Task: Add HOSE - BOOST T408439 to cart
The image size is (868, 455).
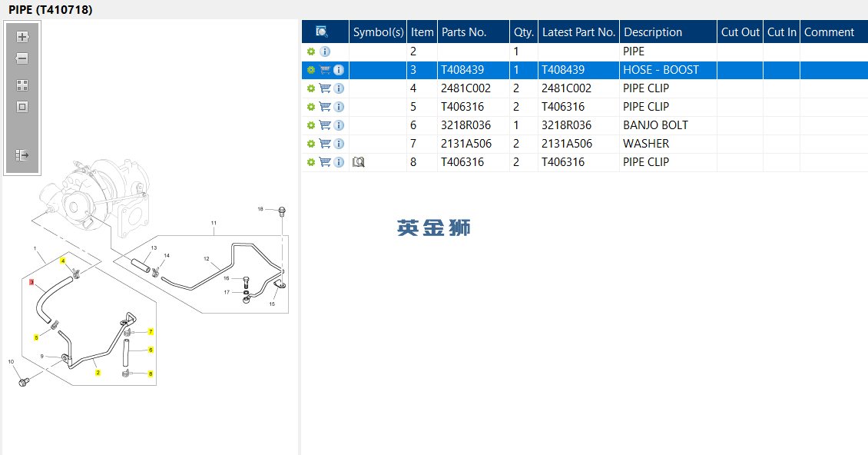Action: [325, 70]
